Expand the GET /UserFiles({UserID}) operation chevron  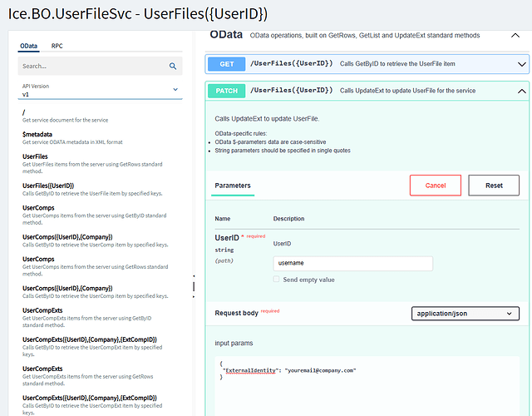point(521,64)
